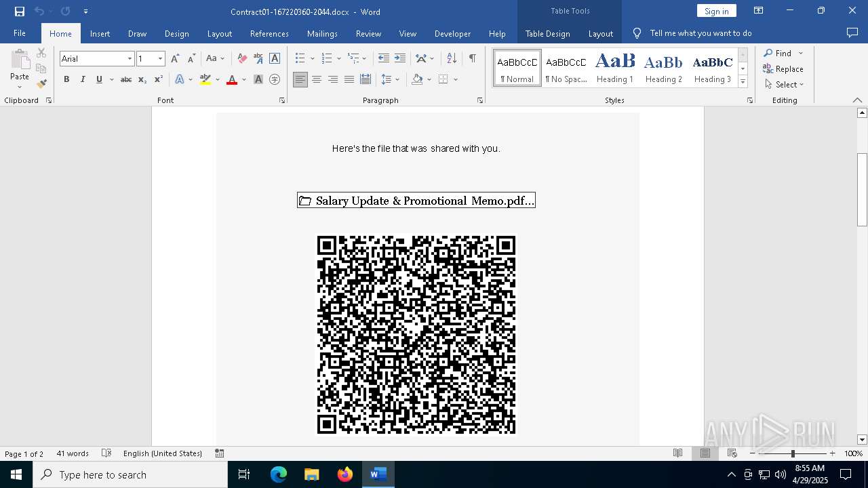Apply the Heading 1 style
Screen dimensions: 868x488
pos(615,68)
